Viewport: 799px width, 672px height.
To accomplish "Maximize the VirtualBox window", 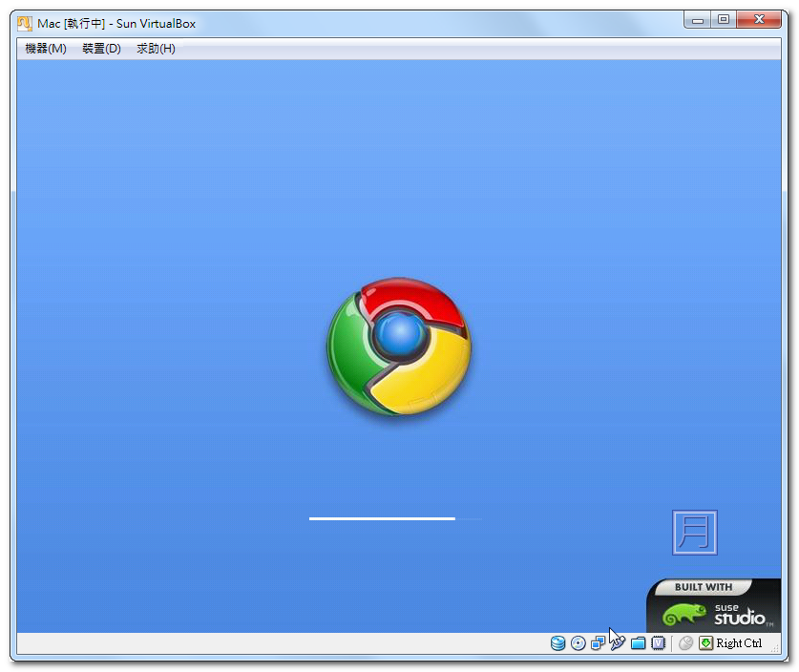I will [x=724, y=19].
